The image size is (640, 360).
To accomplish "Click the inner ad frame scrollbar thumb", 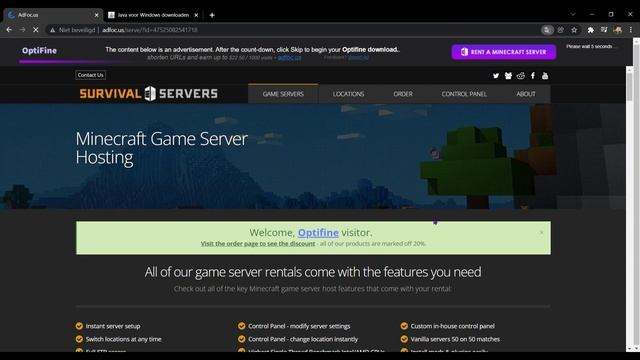I will point(629,87).
